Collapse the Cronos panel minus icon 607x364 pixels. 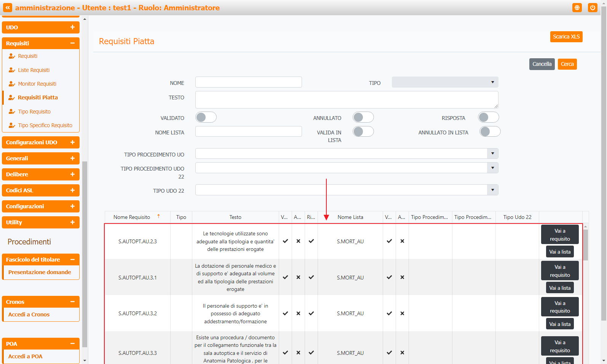coord(72,302)
